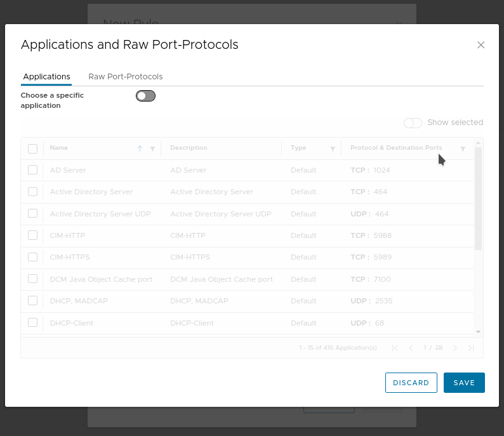The height and width of the screenshot is (436, 504).
Task: Toggle Choose a specific application switch
Action: click(x=145, y=96)
